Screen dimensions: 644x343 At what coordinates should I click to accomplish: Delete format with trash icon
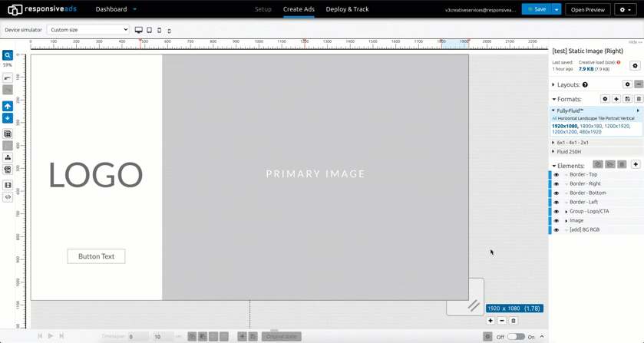[639, 99]
